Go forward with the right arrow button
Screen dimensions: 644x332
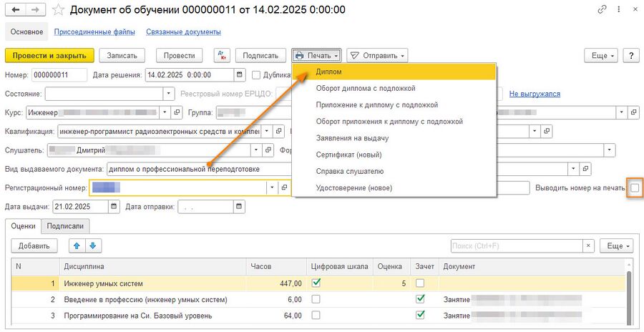pyautogui.click(x=36, y=10)
